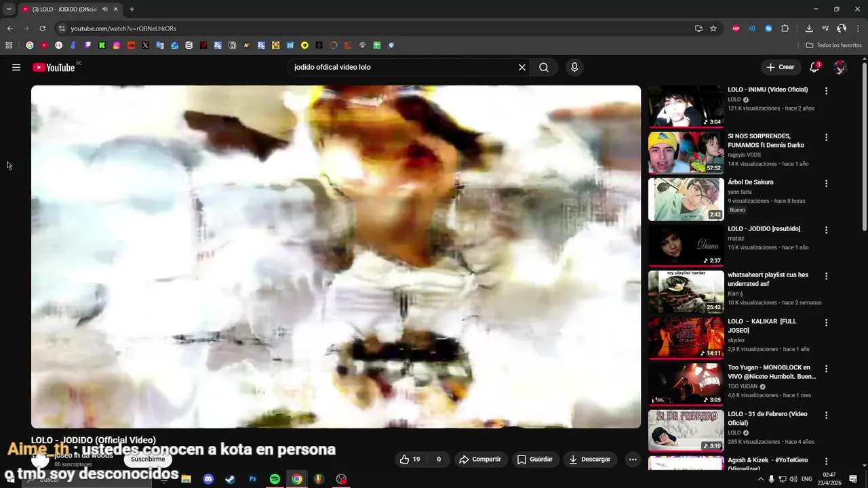Open the Instagram bookmark
Viewport: 868px width, 488px height.
tap(117, 45)
